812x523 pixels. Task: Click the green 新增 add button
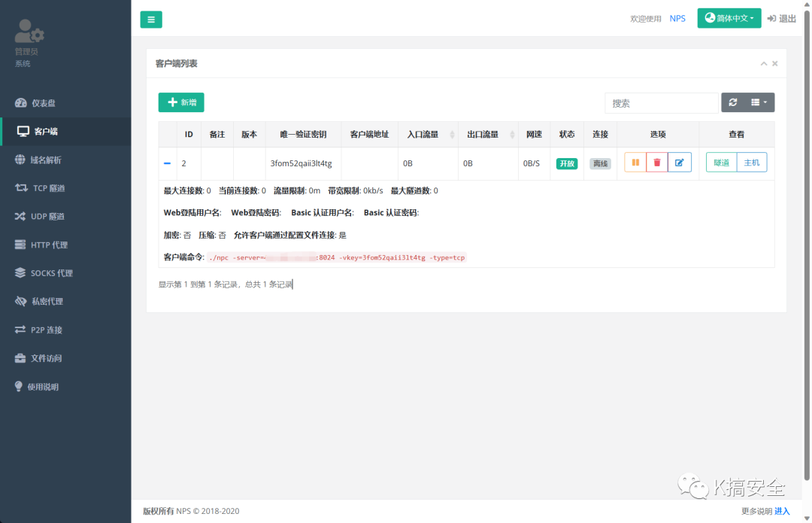180,102
